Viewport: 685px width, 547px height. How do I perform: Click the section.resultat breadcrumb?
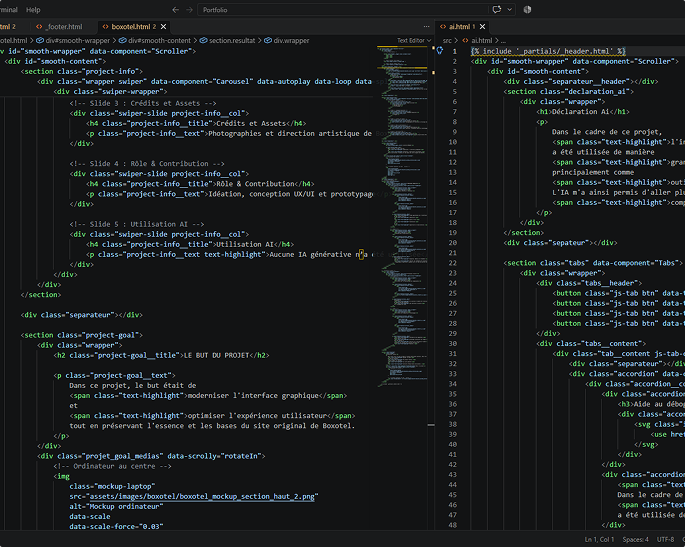(227, 41)
